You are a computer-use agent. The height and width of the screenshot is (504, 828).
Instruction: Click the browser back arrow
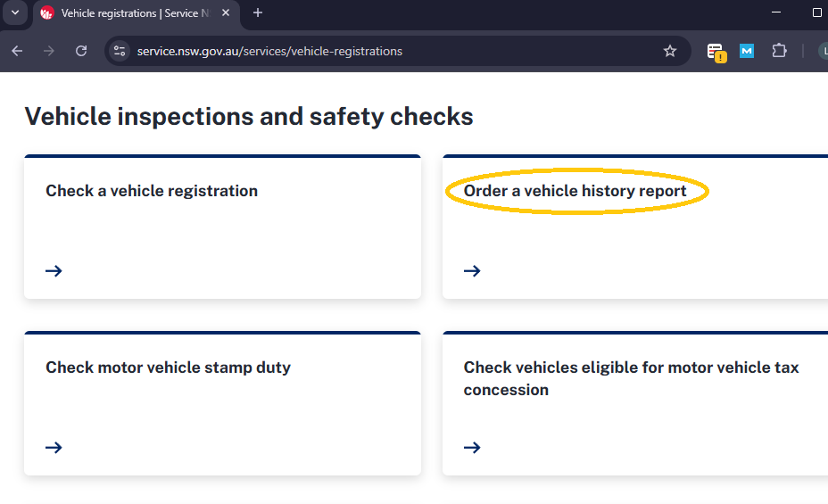(17, 51)
